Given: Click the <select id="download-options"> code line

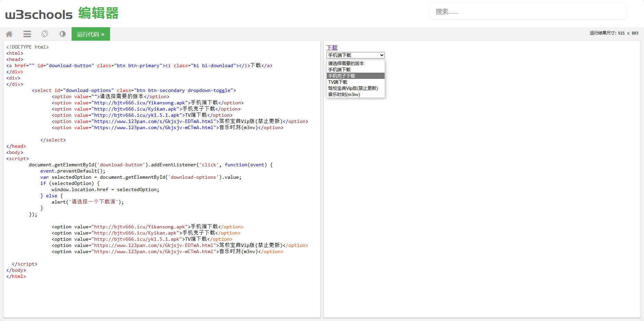Looking at the screenshot, I should (134, 91).
